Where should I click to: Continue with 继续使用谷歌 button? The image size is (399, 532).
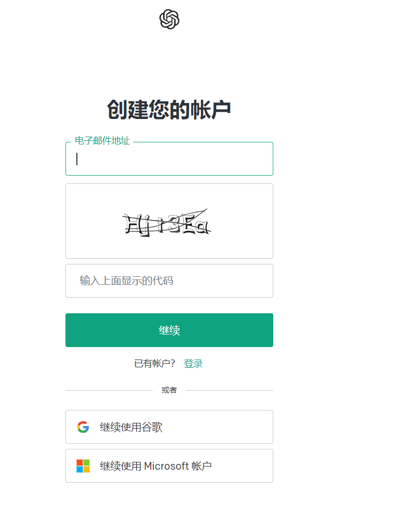(x=169, y=427)
